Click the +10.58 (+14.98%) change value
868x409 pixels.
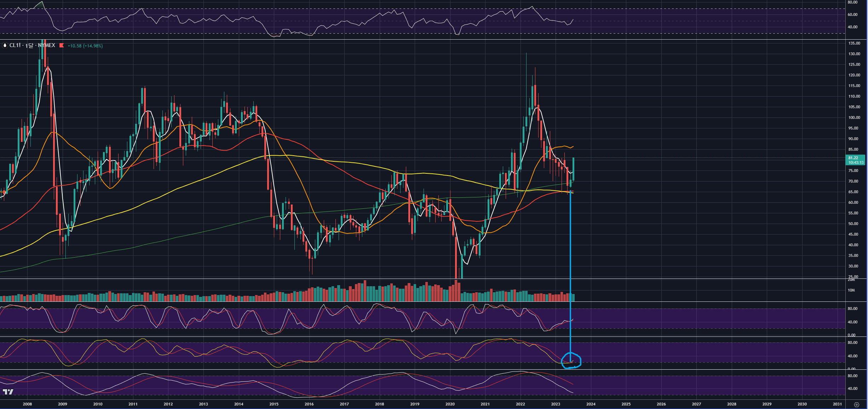tap(85, 46)
